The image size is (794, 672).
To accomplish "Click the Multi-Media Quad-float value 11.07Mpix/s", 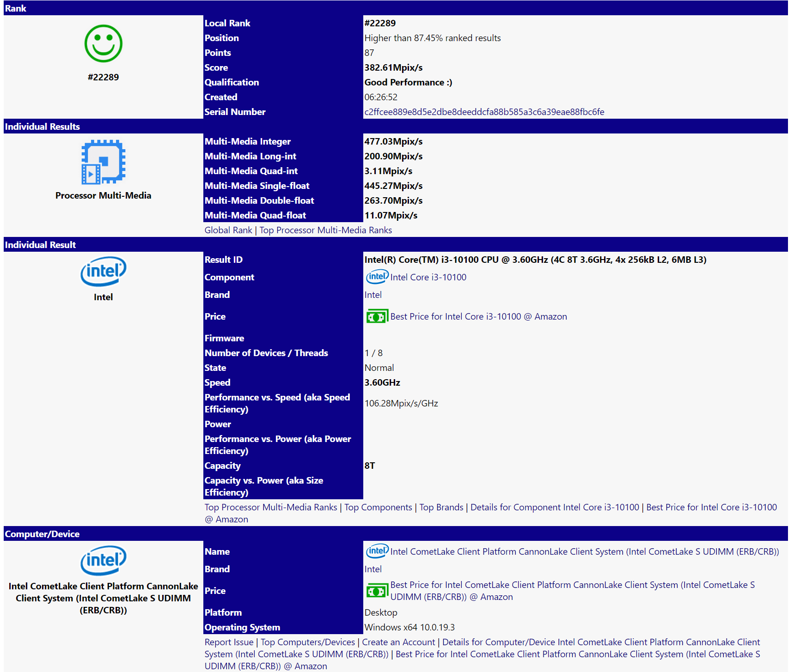I will click(391, 215).
